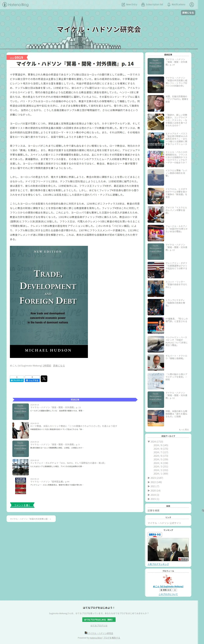204x644 pixels.
Task: Click the red dragon profile avatar
Action: coord(168,580)
